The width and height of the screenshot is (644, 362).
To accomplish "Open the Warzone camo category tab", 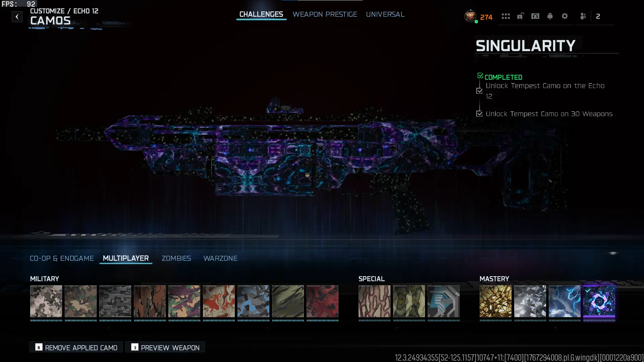I will 220,258.
